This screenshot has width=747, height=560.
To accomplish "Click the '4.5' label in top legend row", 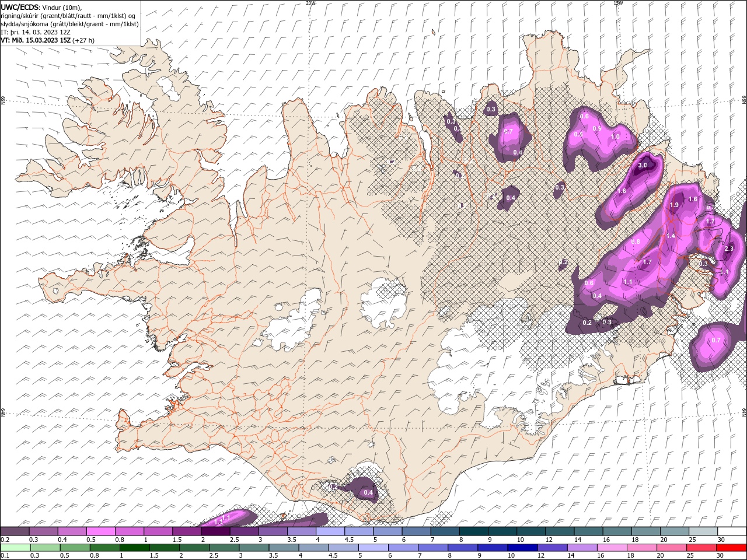I will [x=348, y=540].
